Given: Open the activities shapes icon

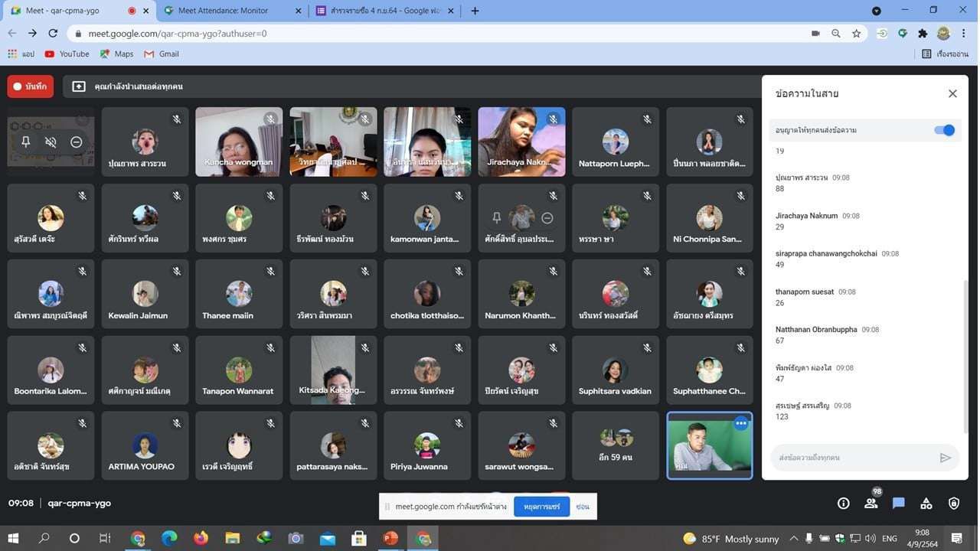Looking at the screenshot, I should tap(926, 503).
